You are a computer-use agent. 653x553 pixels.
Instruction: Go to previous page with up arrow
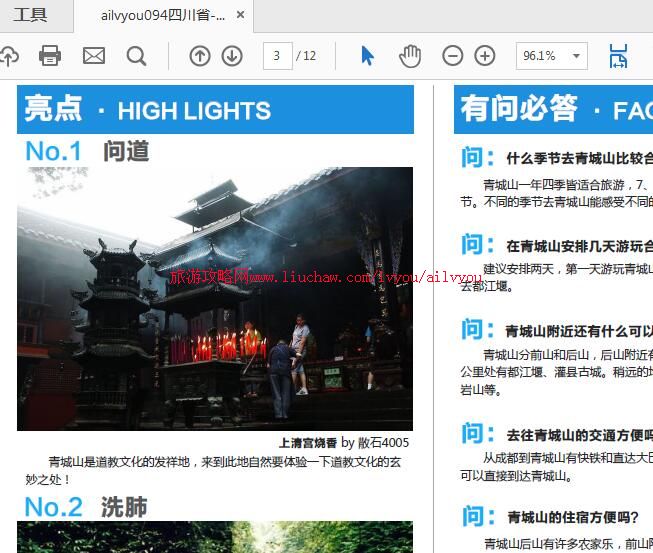pos(200,56)
